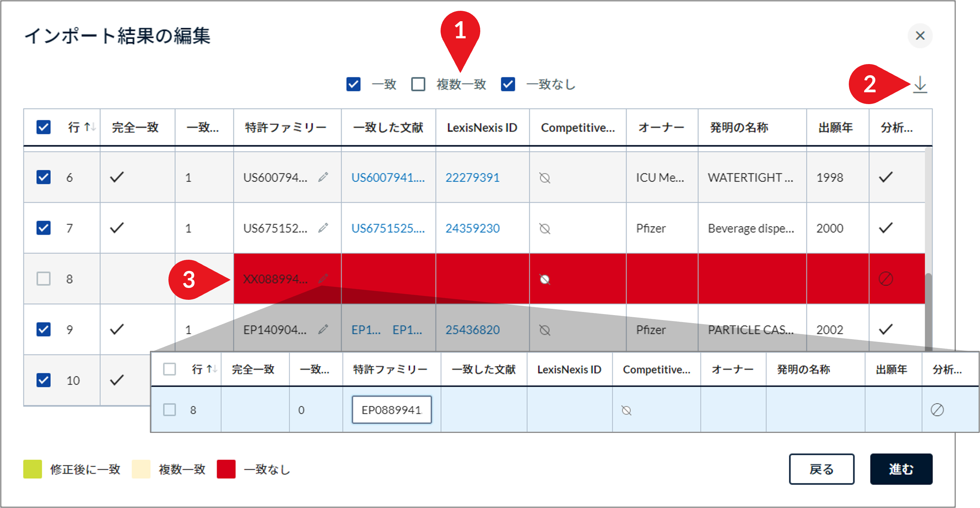
Task: Click the EP0889941 text input field
Action: point(391,410)
